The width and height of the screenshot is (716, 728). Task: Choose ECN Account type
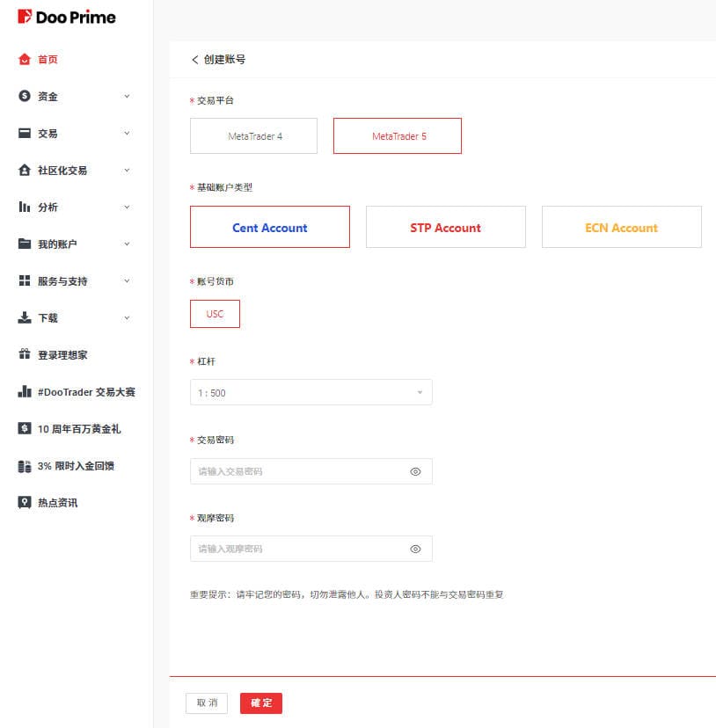point(622,227)
